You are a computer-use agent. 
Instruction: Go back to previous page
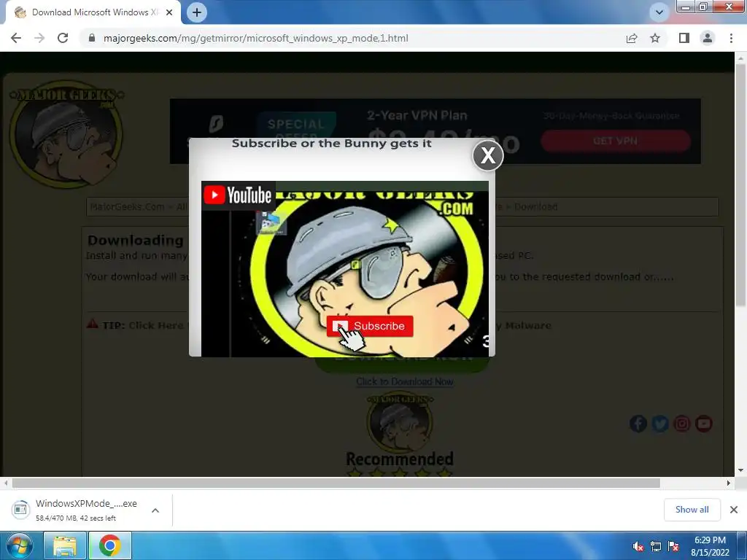coord(16,38)
